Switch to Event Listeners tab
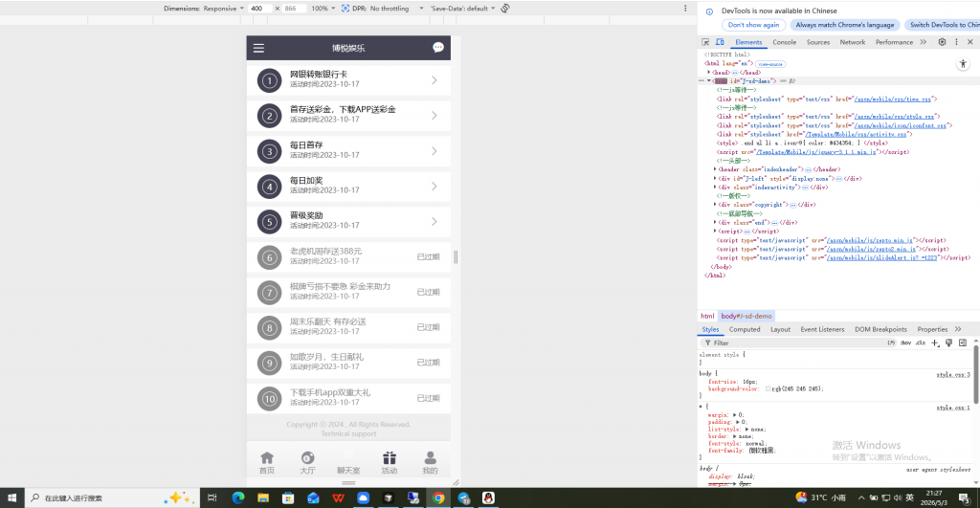 [x=822, y=329]
